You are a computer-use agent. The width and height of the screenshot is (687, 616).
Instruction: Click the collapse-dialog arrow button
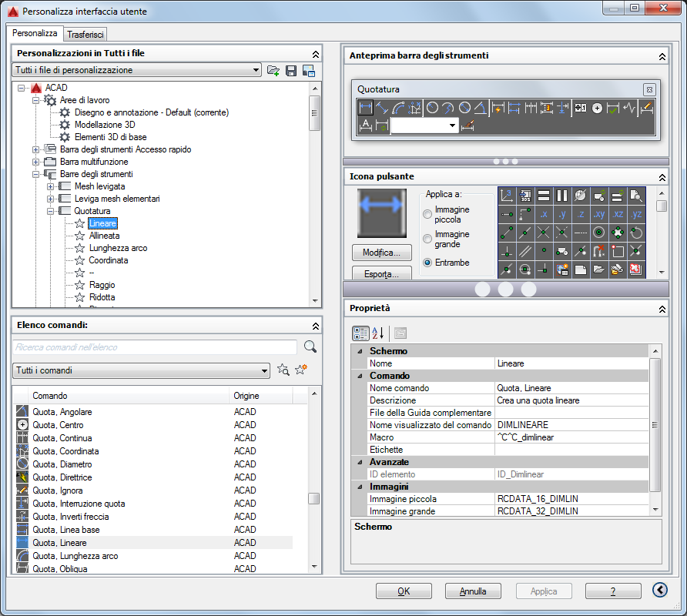click(x=660, y=590)
